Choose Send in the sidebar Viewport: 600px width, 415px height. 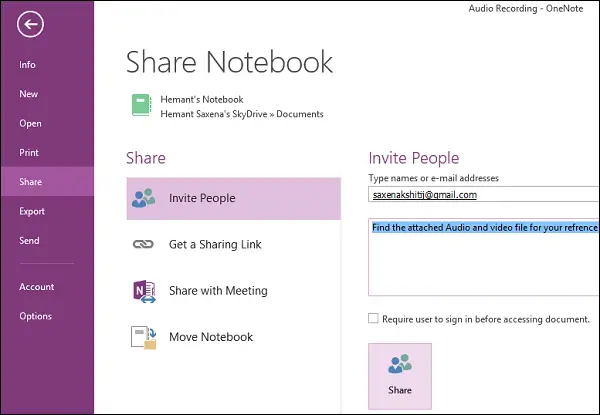click(x=29, y=240)
